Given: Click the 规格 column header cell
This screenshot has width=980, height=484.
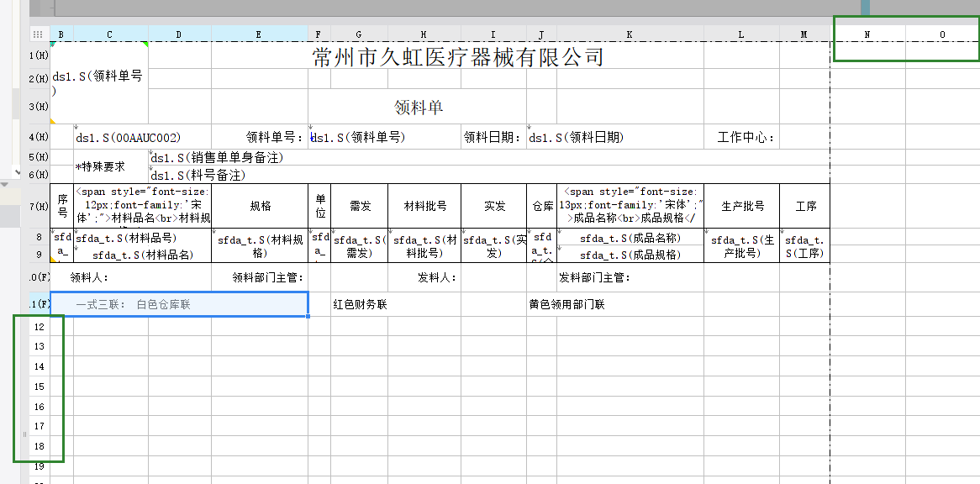Looking at the screenshot, I should click(x=260, y=206).
